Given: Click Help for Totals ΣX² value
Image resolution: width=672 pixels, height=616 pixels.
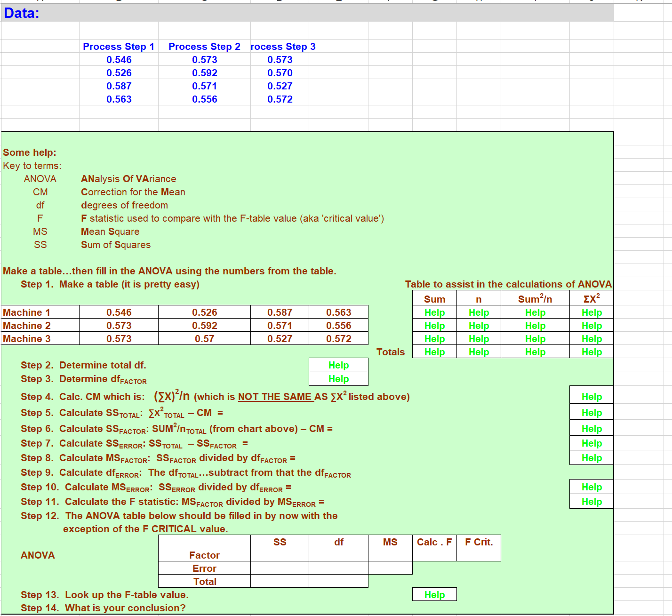Looking at the screenshot, I should (x=591, y=352).
